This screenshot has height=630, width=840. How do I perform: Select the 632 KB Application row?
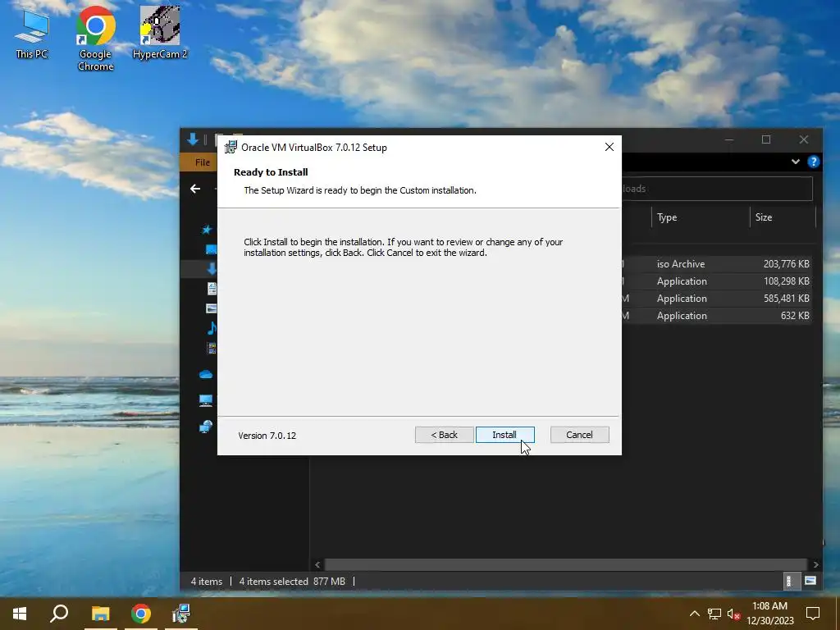coord(717,316)
